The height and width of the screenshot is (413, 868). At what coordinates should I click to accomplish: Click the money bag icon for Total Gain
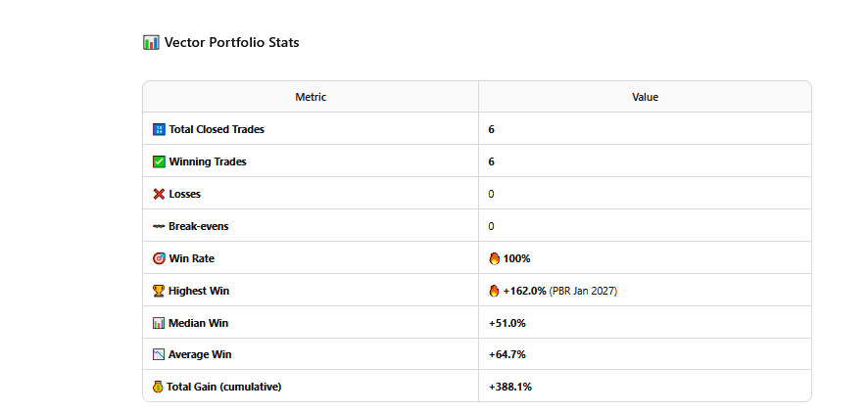(x=158, y=387)
